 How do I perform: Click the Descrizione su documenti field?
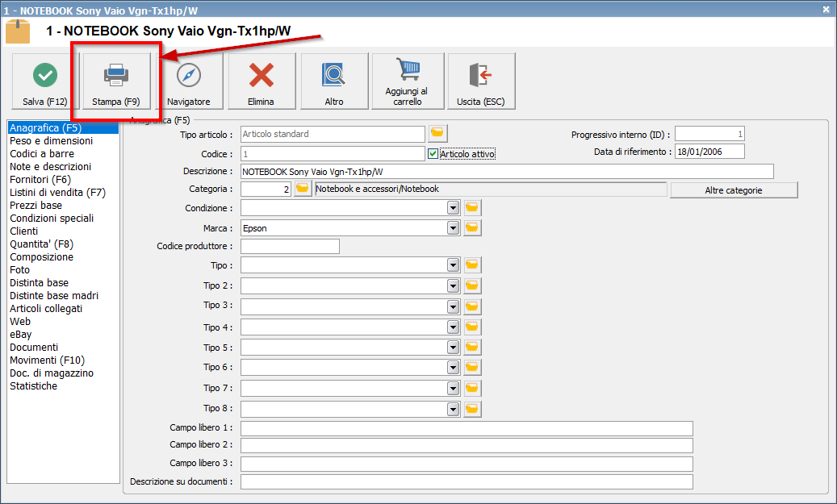click(x=467, y=481)
